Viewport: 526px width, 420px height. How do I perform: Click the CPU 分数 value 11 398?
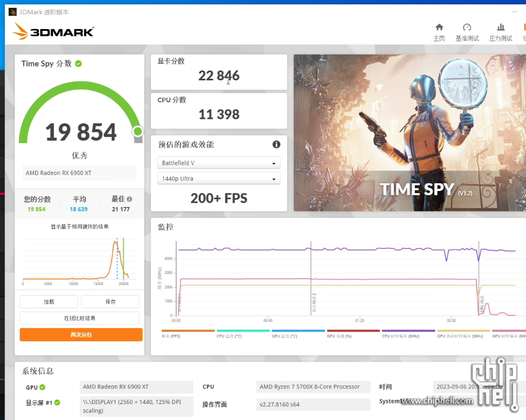coord(219,114)
